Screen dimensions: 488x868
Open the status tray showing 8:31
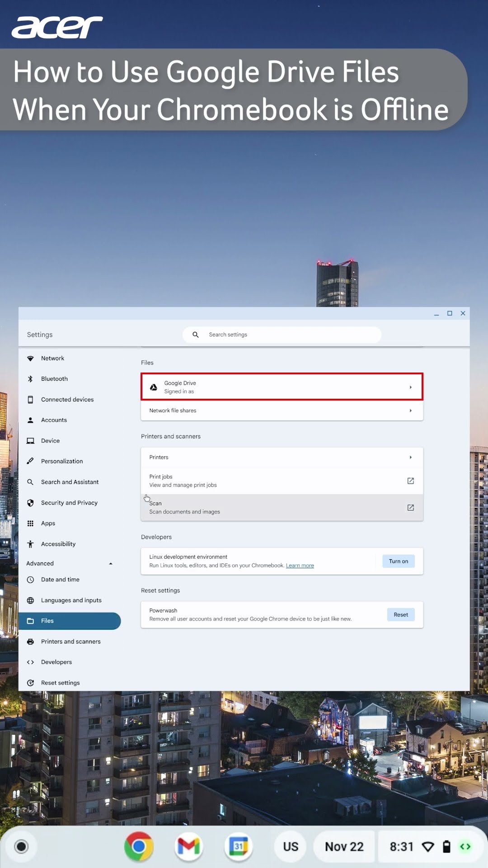coord(431,846)
